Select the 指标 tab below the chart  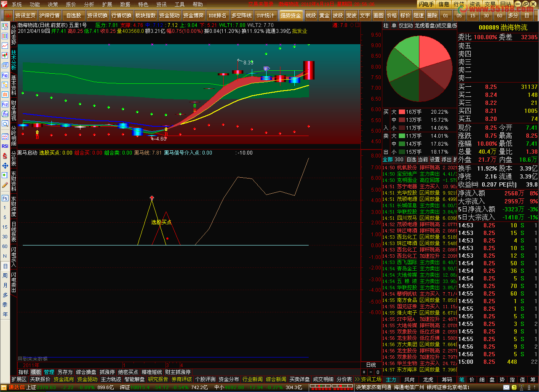(x=23, y=372)
